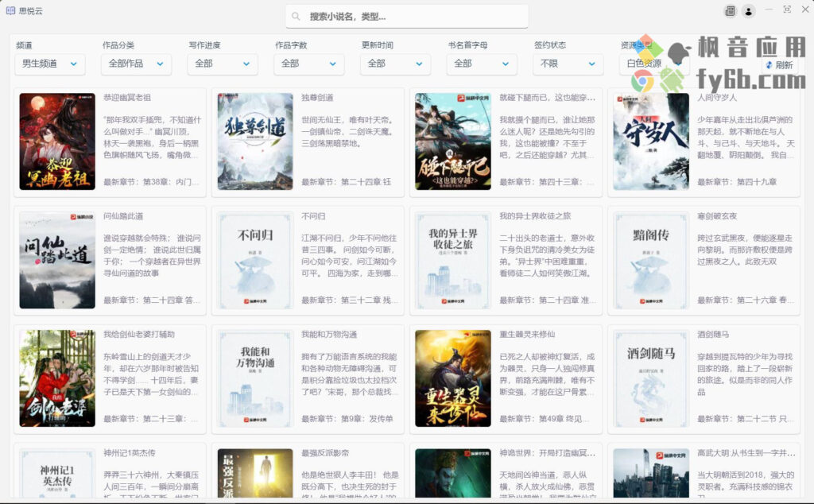Screen dimensions: 814x504
Task: Expand the 书名首字母 filter dropdown
Action: 482,64
